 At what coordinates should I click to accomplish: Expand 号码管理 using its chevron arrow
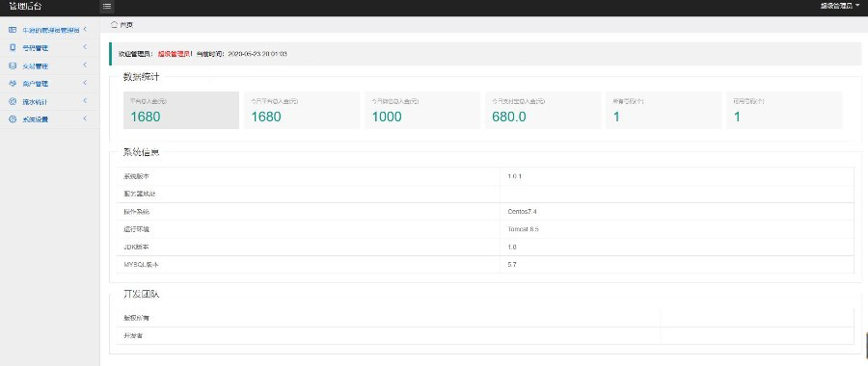tap(85, 47)
